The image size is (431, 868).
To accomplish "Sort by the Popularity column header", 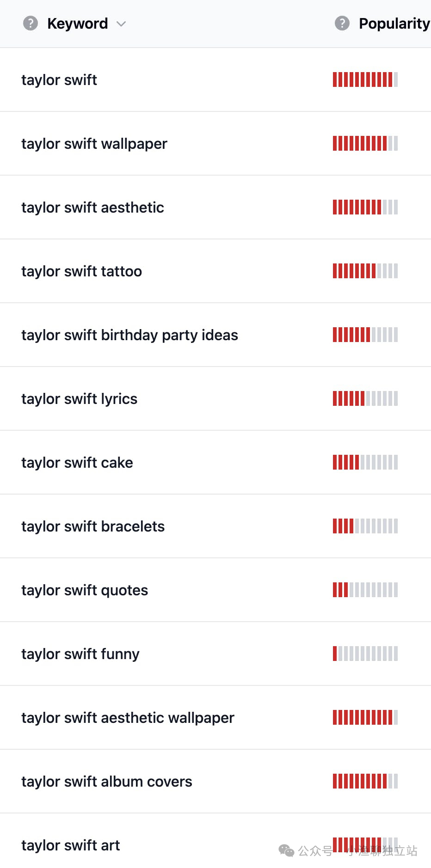I will 394,23.
